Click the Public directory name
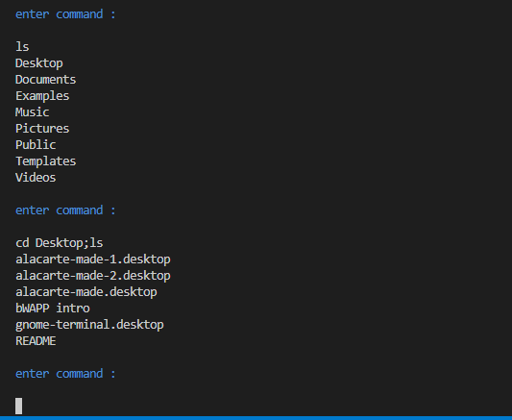Image resolution: width=512 pixels, height=420 pixels. (x=36, y=145)
